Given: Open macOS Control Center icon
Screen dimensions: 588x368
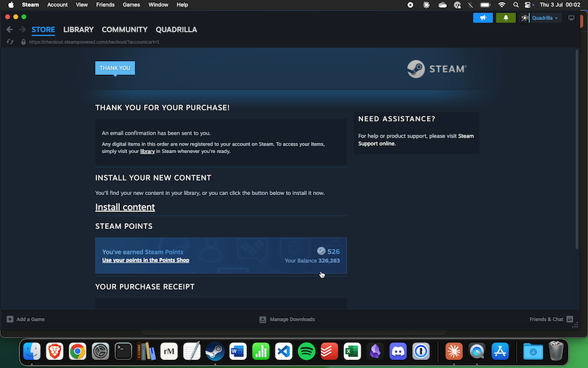Looking at the screenshot, I should [x=528, y=5].
